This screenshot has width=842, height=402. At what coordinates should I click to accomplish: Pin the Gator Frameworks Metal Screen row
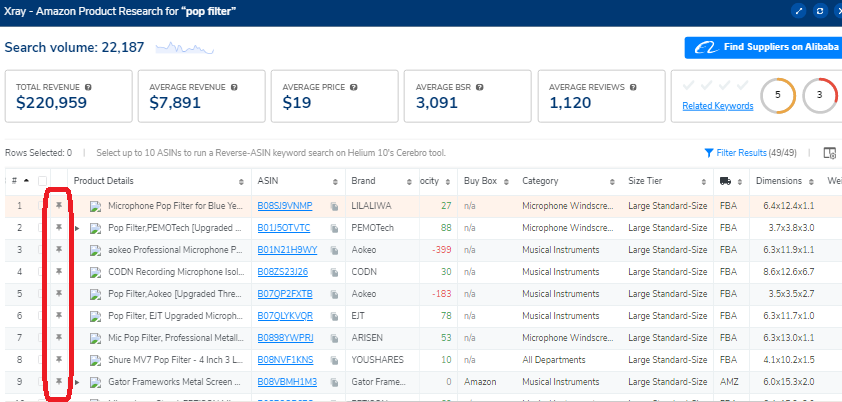[59, 381]
